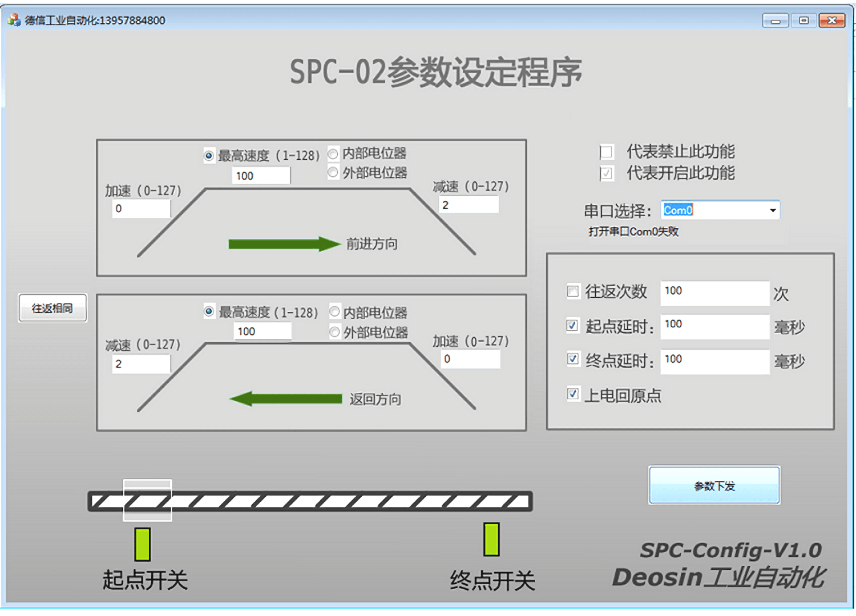
Task: Select forward 内部电位器 radio button
Action: (333, 154)
